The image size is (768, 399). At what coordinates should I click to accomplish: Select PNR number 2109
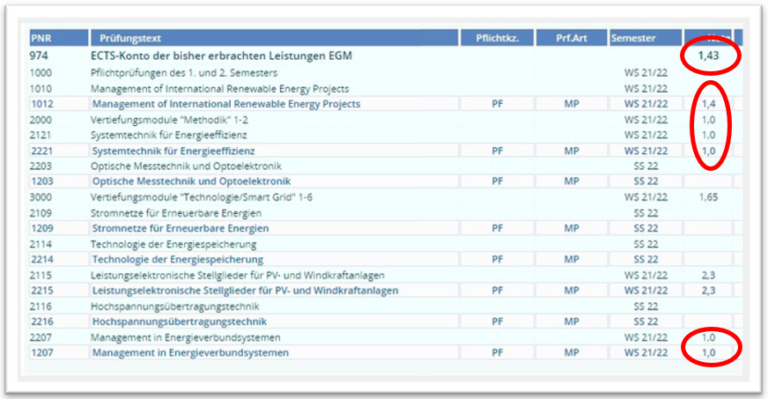[41, 213]
